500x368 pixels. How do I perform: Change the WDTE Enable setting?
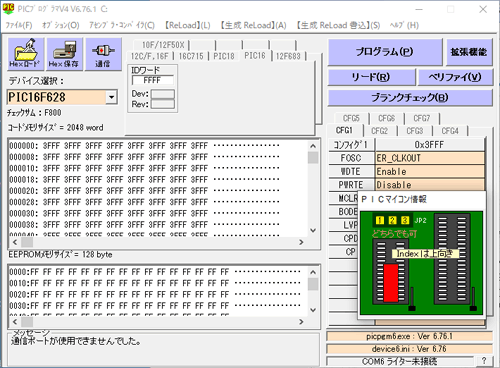[430, 171]
